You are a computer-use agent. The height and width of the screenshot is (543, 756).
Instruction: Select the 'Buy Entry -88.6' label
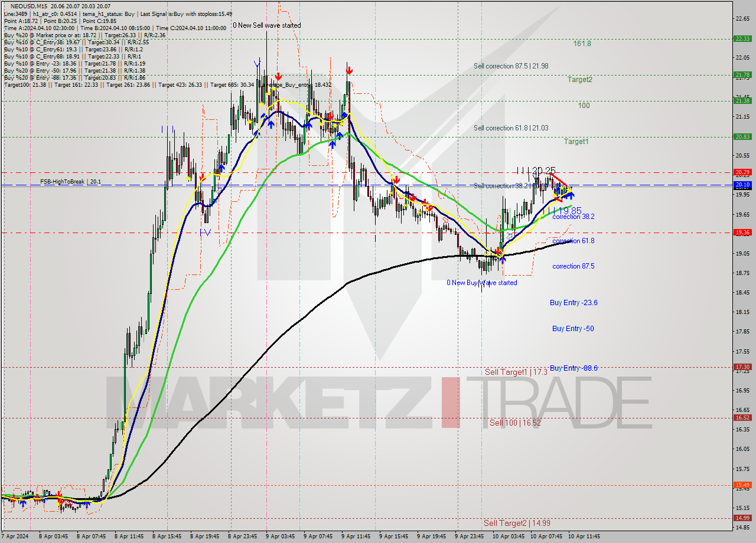573,368
